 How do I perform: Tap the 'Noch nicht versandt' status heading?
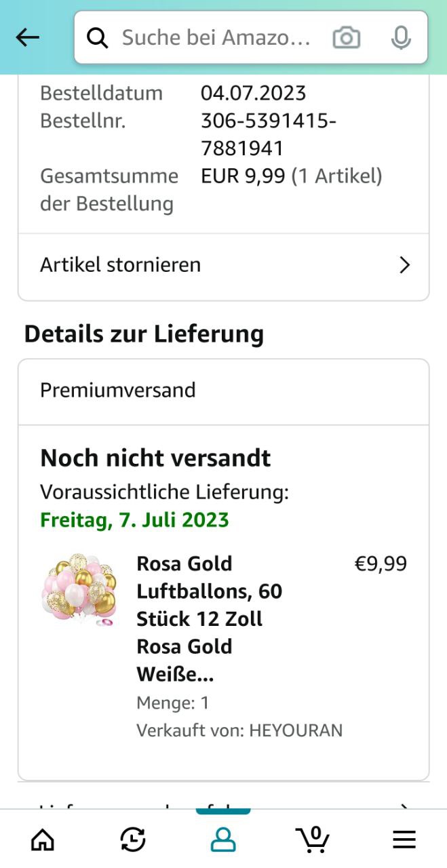tap(155, 458)
